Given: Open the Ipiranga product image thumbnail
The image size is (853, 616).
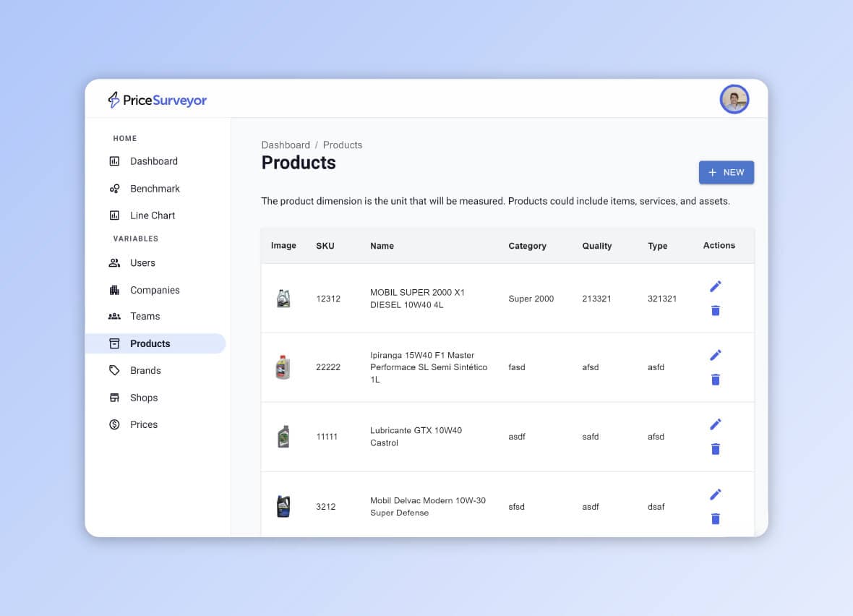Looking at the screenshot, I should tap(283, 367).
